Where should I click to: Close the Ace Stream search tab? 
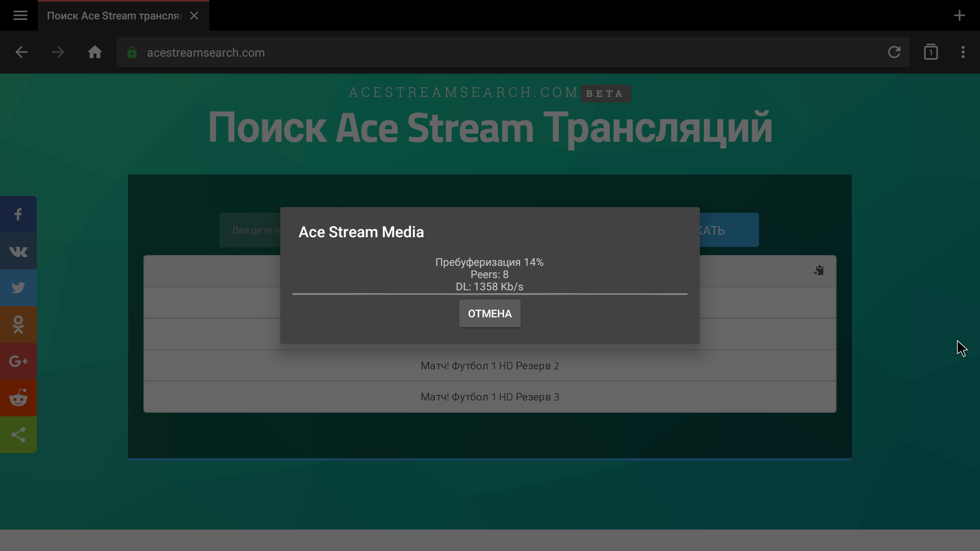[x=194, y=16]
